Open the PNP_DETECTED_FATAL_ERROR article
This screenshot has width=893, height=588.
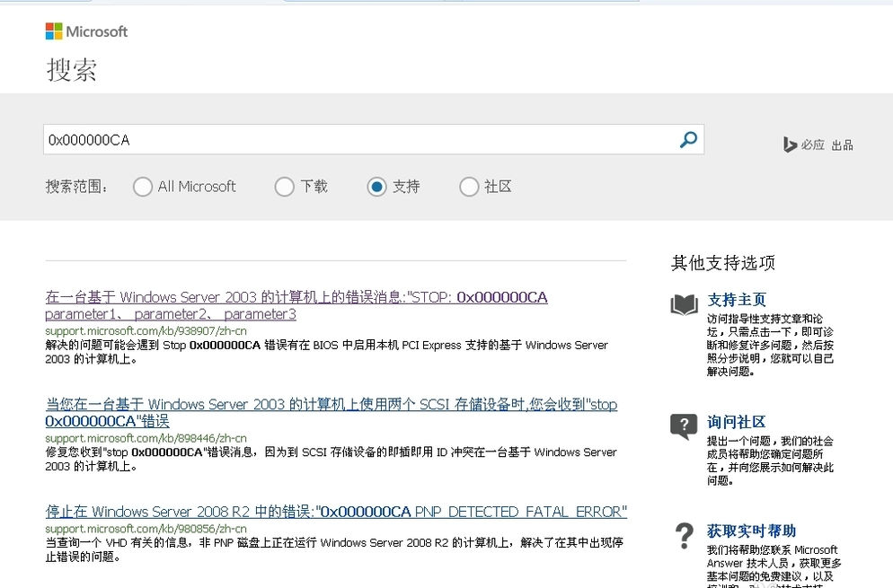335,511
